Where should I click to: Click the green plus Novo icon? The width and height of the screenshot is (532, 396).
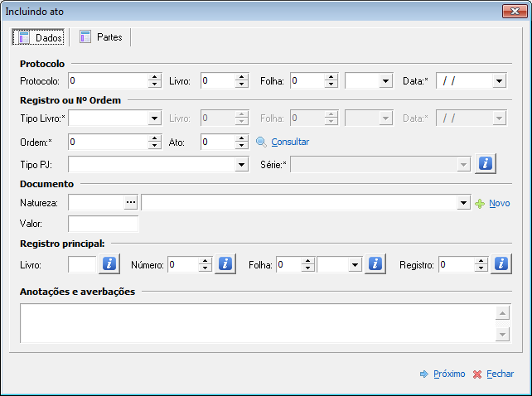point(480,204)
